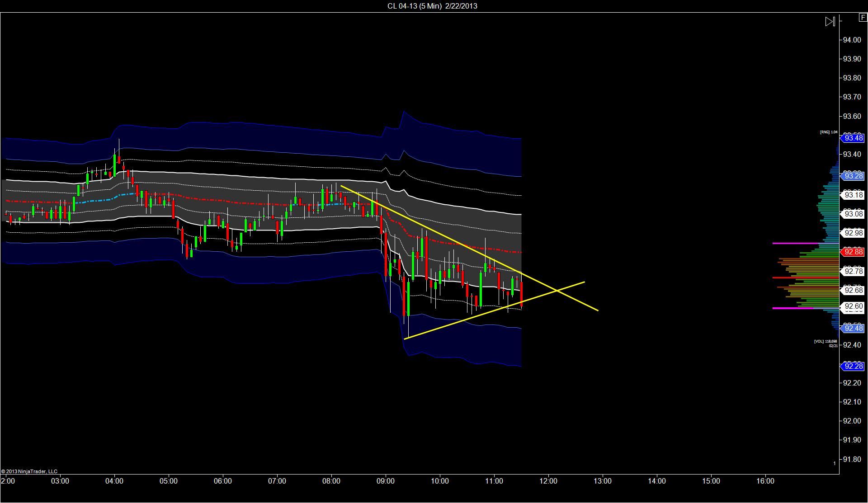Click the 15:00 time axis label
The height and width of the screenshot is (503, 868).
click(x=711, y=481)
